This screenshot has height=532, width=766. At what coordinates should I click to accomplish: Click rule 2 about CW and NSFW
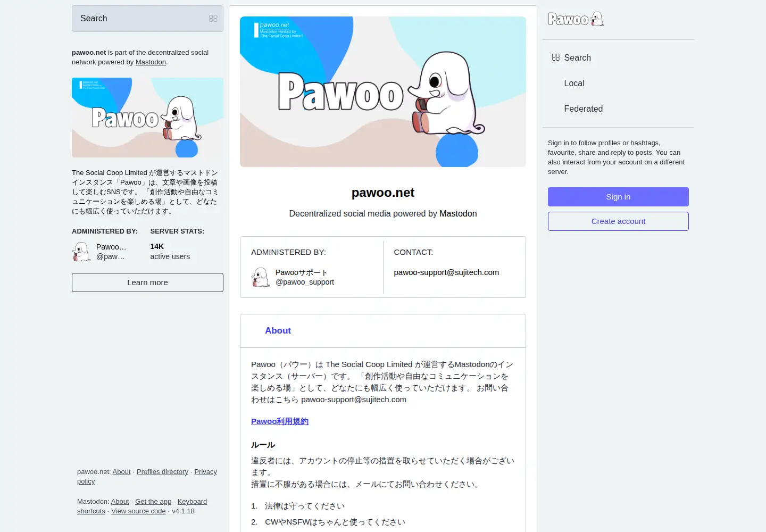335,522
